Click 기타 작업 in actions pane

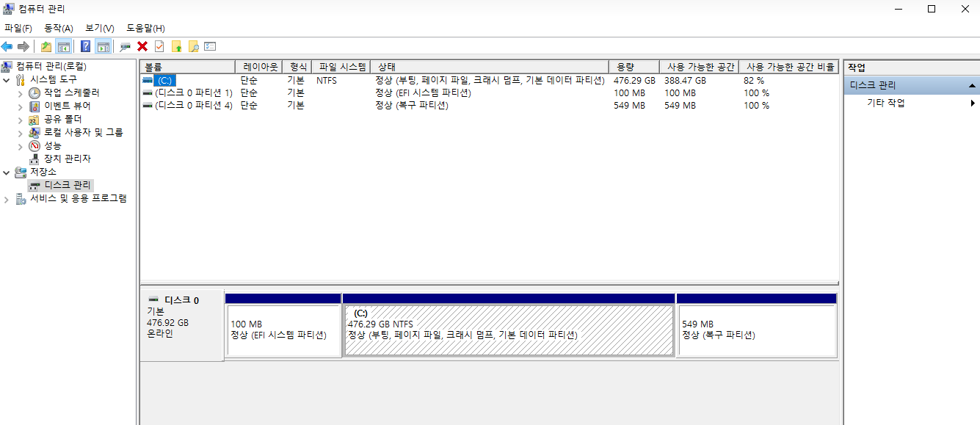coord(886,103)
